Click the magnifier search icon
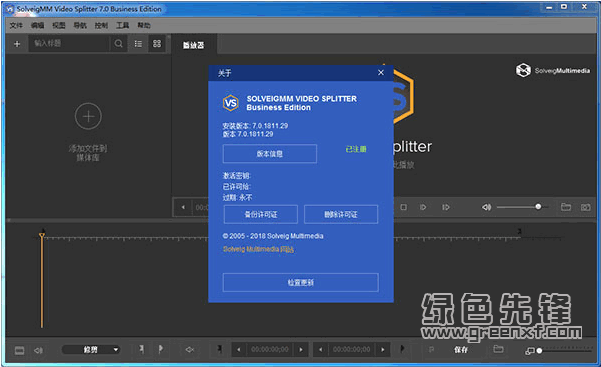 coord(118,43)
